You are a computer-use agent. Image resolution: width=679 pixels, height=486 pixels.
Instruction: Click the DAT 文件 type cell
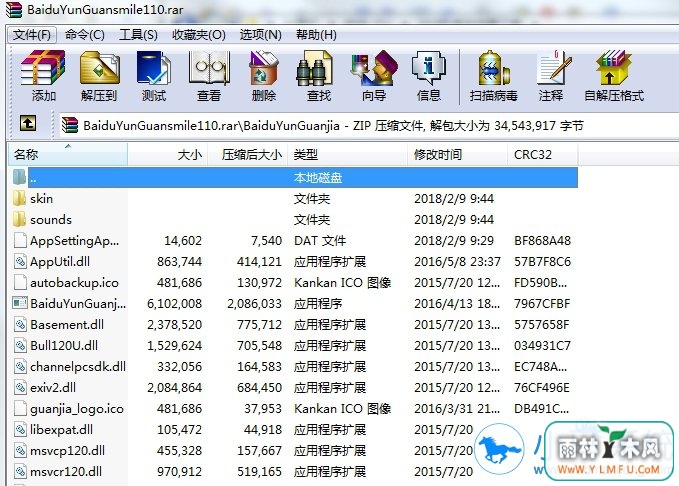click(x=320, y=240)
